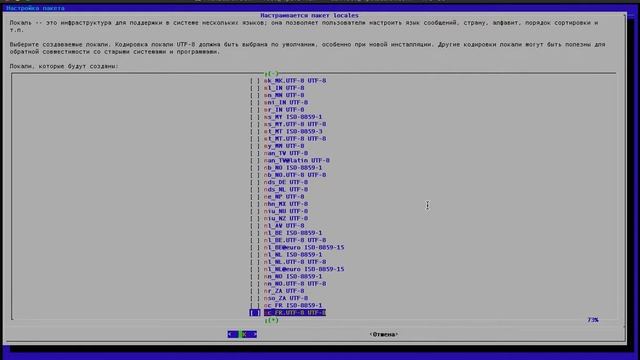Select the ne_NP UTF-8 row

[277, 197]
